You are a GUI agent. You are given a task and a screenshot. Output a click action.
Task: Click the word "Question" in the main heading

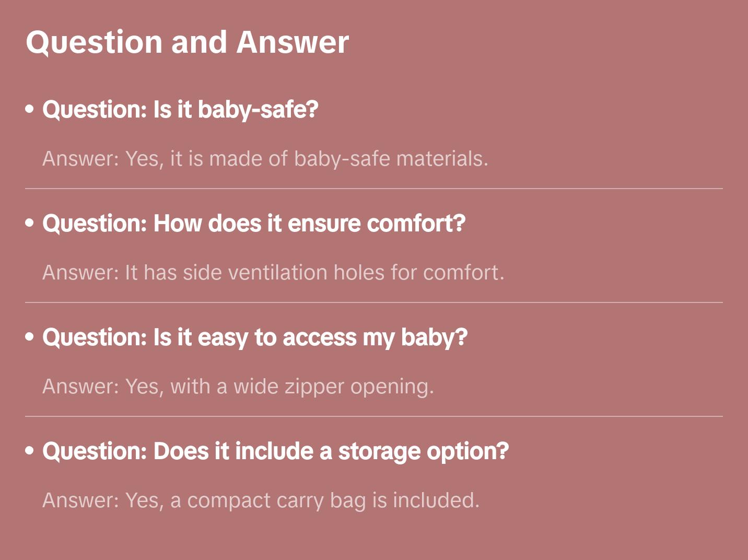pos(94,42)
